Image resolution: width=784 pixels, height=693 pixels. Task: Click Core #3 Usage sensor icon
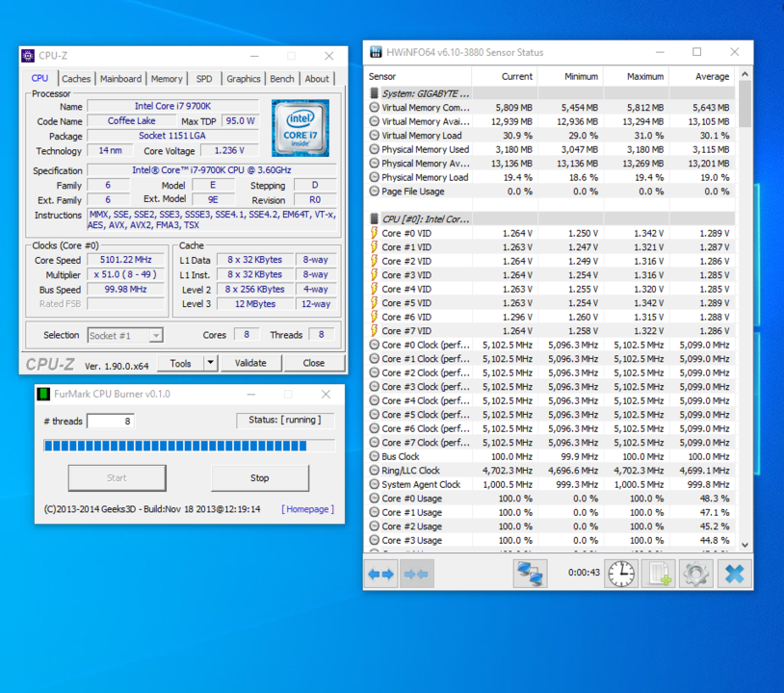coord(374,540)
